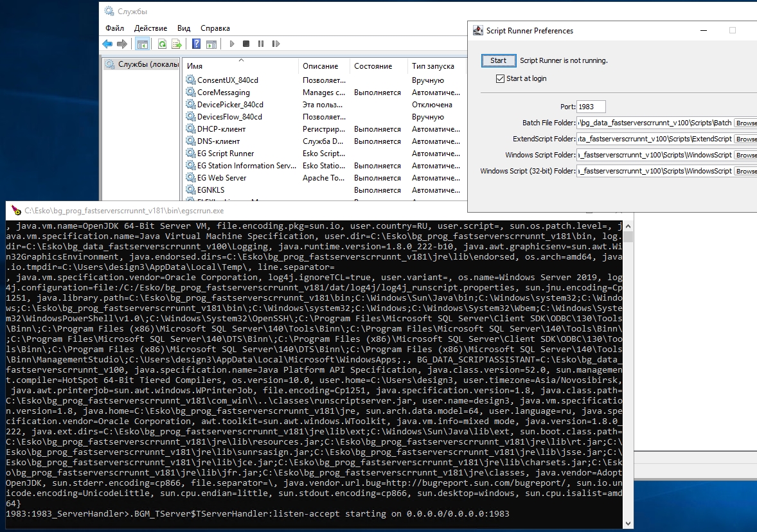The image size is (757, 532).
Task: Click the forward navigation arrow in Services toolbar
Action: pyautogui.click(x=121, y=44)
